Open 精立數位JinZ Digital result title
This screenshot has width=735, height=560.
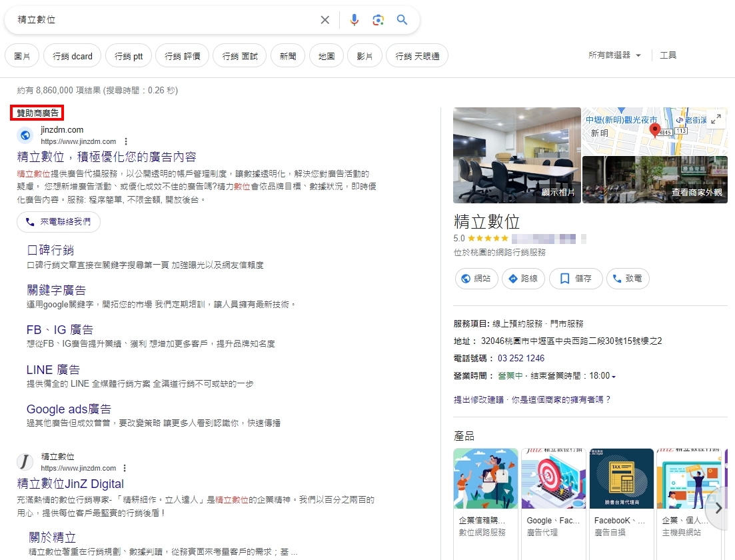pos(71,483)
